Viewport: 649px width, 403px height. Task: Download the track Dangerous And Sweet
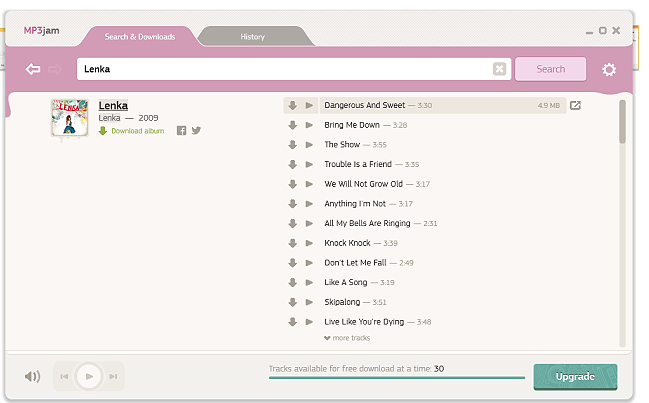point(293,106)
